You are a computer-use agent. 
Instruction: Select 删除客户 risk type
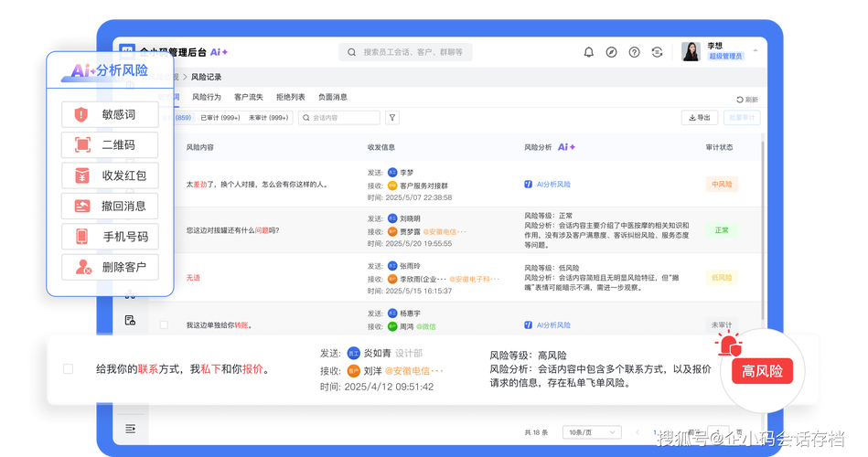[110, 267]
